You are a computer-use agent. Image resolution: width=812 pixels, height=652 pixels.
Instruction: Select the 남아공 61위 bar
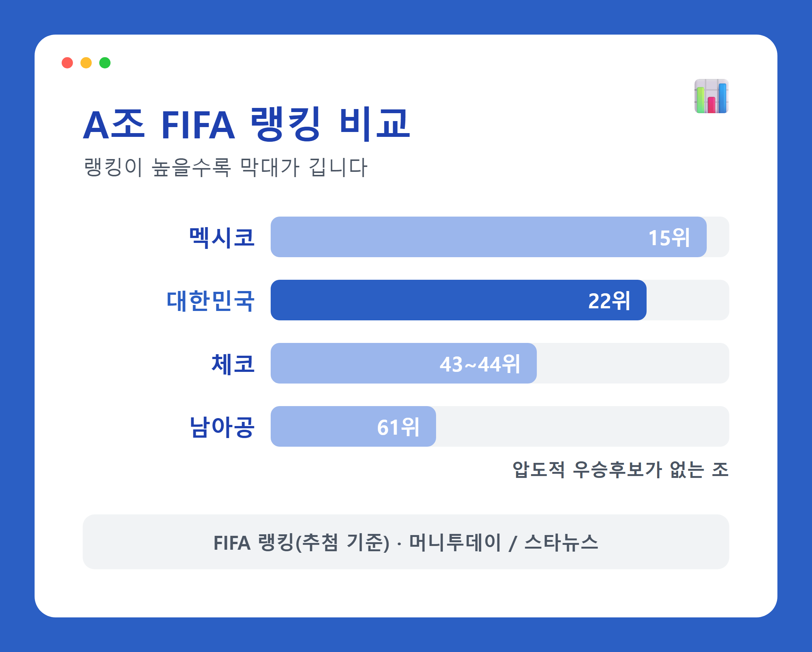coord(353,427)
